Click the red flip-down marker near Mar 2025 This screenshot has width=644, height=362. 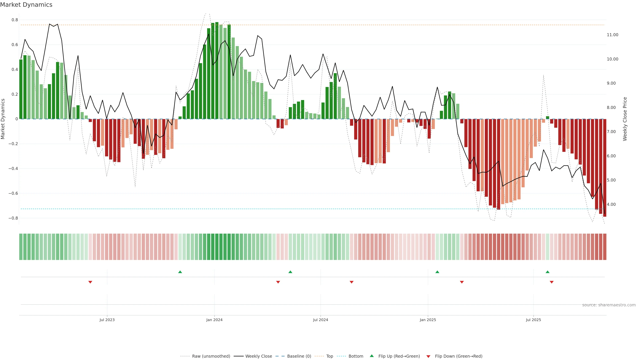[462, 282]
